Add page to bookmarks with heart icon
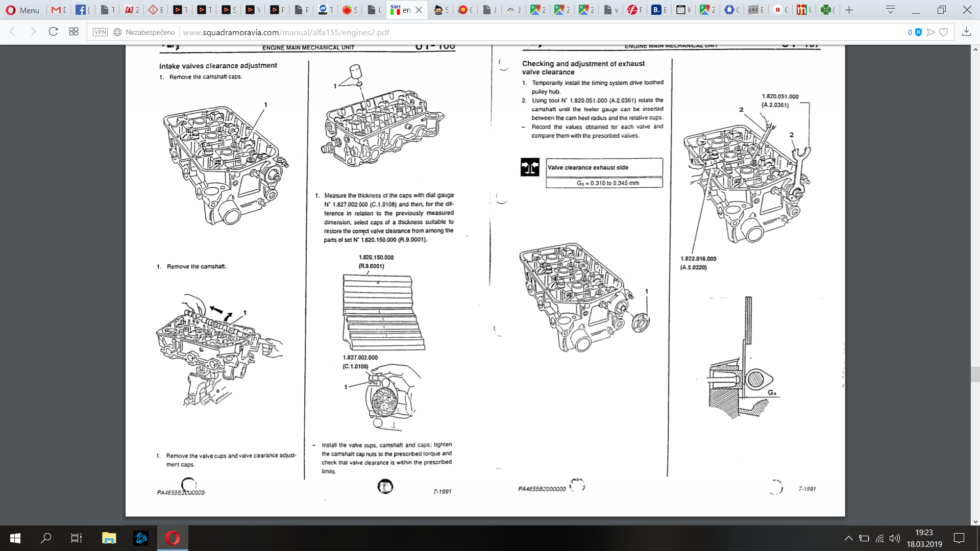The width and height of the screenshot is (980, 551). coord(944,32)
